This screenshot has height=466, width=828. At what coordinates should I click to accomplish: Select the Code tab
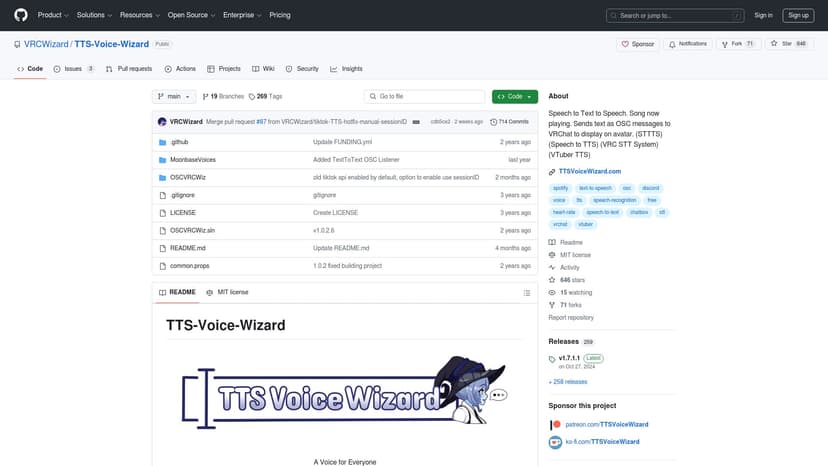click(30, 69)
